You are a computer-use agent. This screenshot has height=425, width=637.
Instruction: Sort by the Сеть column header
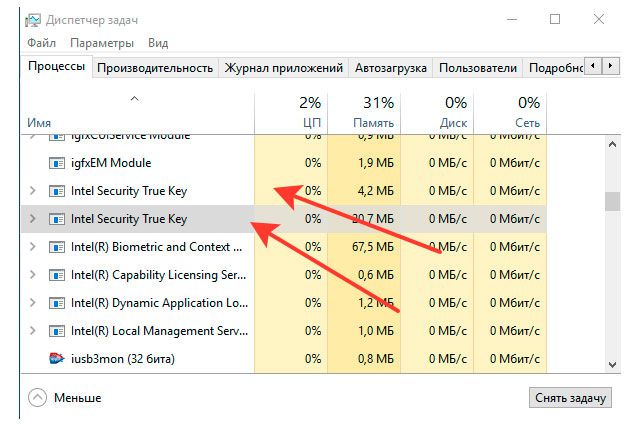click(510, 113)
